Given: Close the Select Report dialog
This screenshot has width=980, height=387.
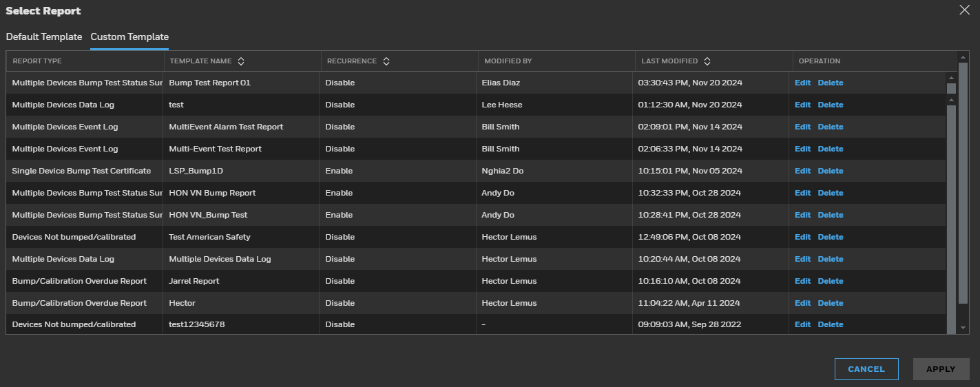Looking at the screenshot, I should 964,10.
